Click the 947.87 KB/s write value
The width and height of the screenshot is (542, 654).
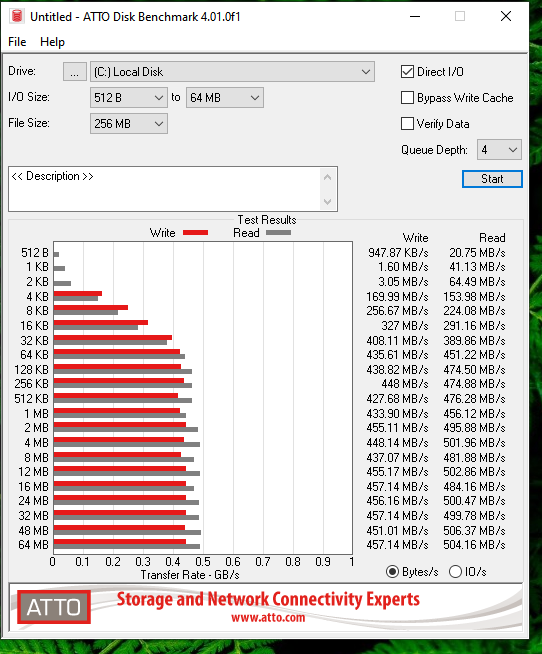(x=398, y=253)
